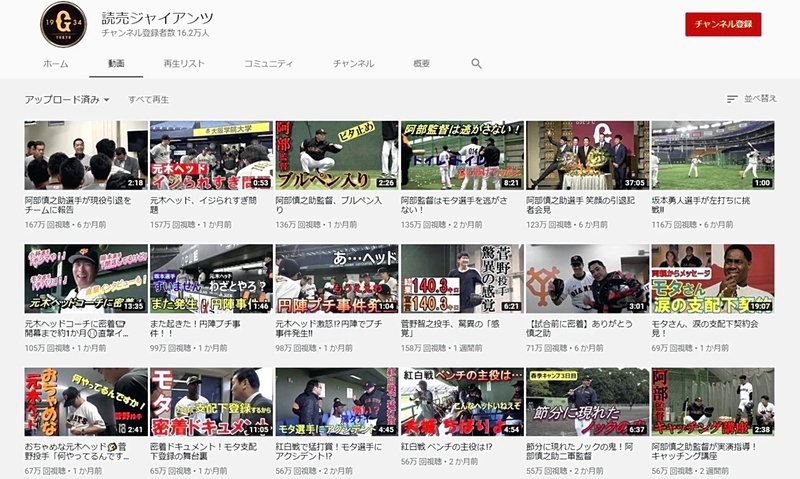
Task: Select the コミュニティ tab
Action: point(269,64)
